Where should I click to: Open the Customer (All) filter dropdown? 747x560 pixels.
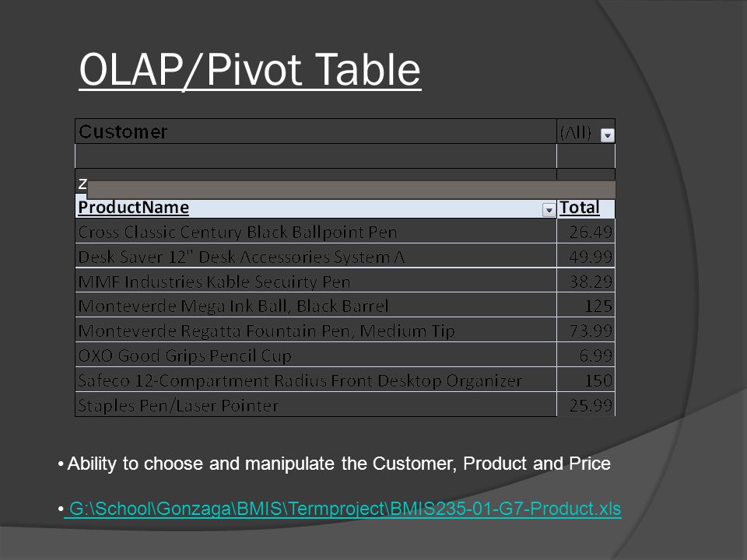(607, 135)
